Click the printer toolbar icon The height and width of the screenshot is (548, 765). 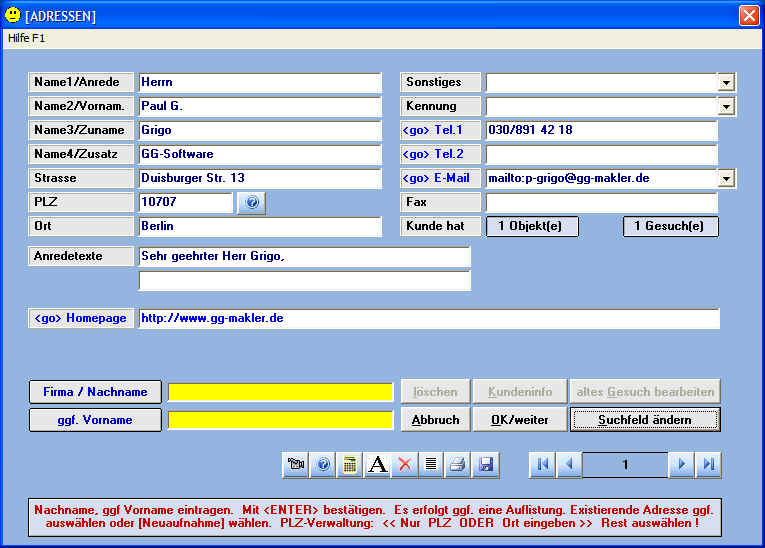tap(458, 464)
